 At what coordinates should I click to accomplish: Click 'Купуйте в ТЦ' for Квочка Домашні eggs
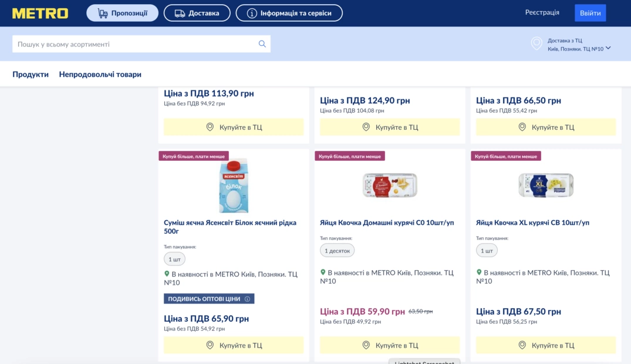tap(390, 345)
